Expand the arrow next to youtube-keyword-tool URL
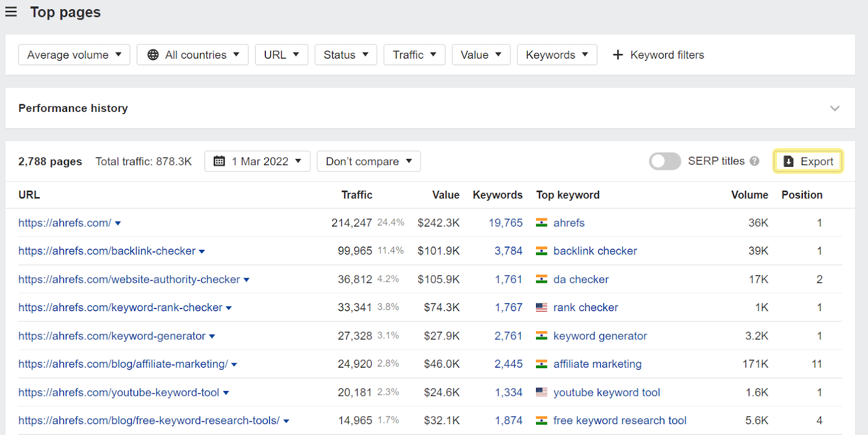This screenshot has height=435, width=868. click(x=226, y=393)
